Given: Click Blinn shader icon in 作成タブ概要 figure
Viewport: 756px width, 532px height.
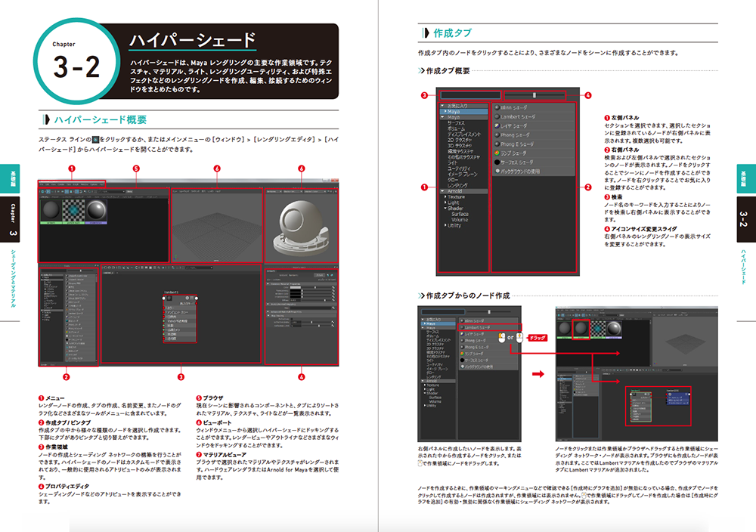Looking at the screenshot, I should click(497, 108).
